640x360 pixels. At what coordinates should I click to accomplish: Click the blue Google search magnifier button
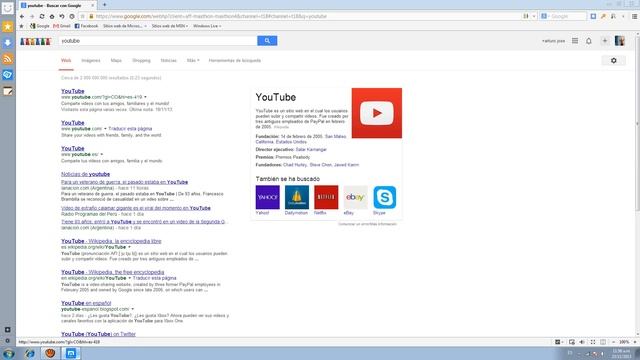click(x=267, y=41)
